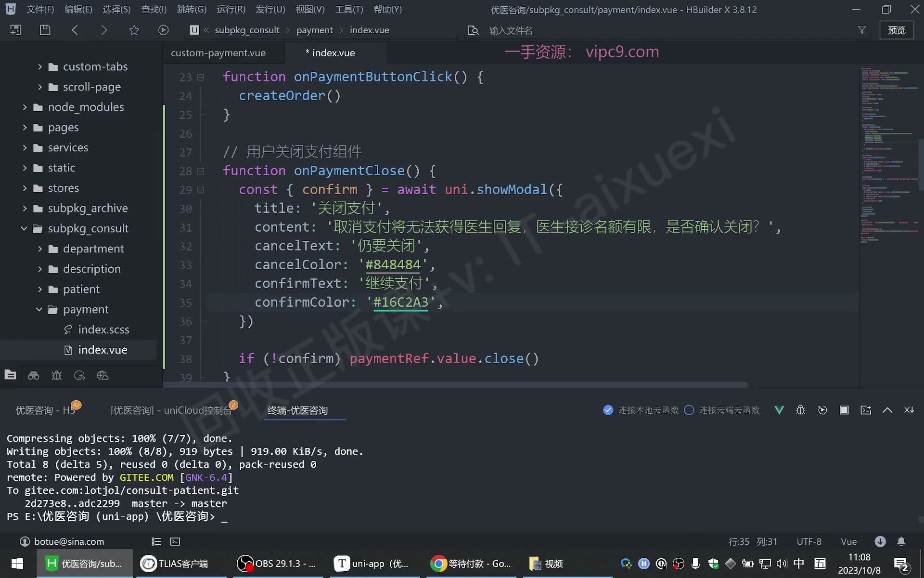
Task: Select 连接云端云函数 radio option
Action: click(x=689, y=410)
